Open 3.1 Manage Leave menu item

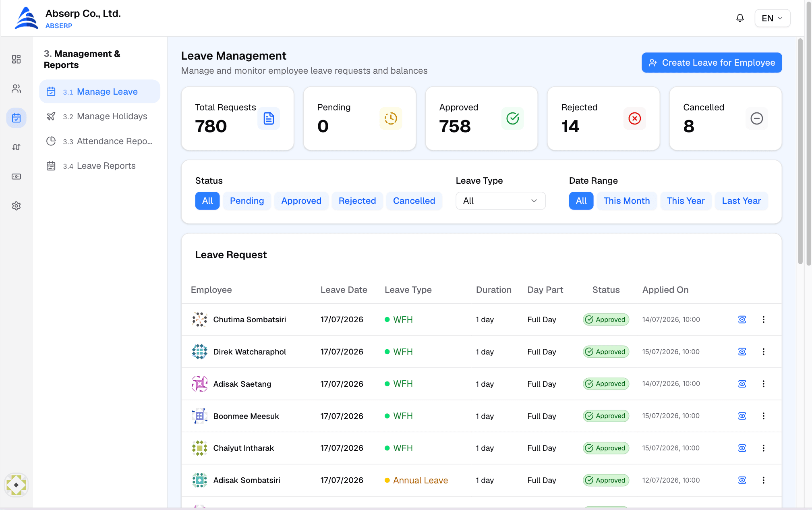coord(99,91)
